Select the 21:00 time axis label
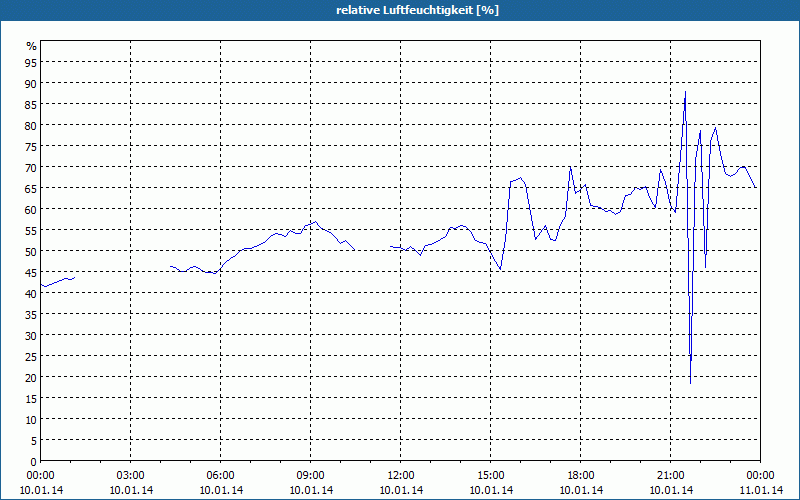 tap(670, 476)
